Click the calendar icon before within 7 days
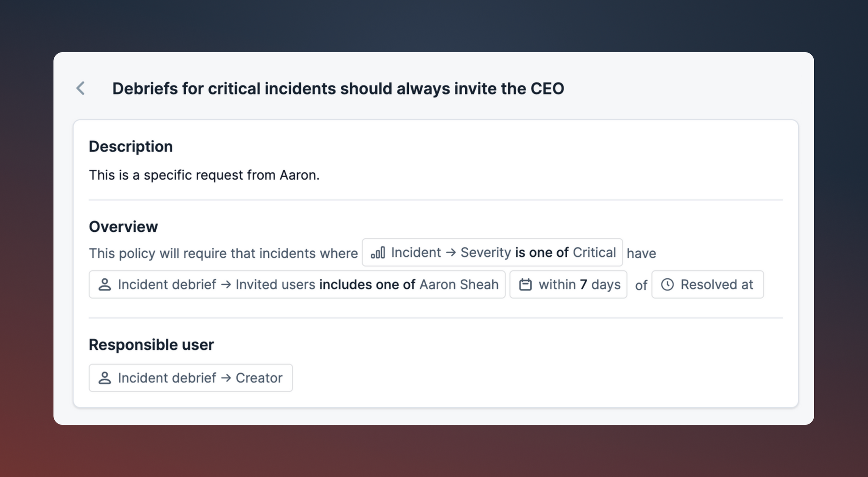868x477 pixels. pos(525,285)
